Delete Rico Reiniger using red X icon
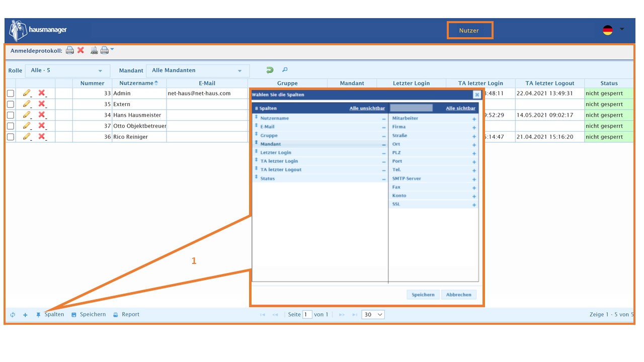Screen dimensions: 644x362 pyautogui.click(x=42, y=136)
